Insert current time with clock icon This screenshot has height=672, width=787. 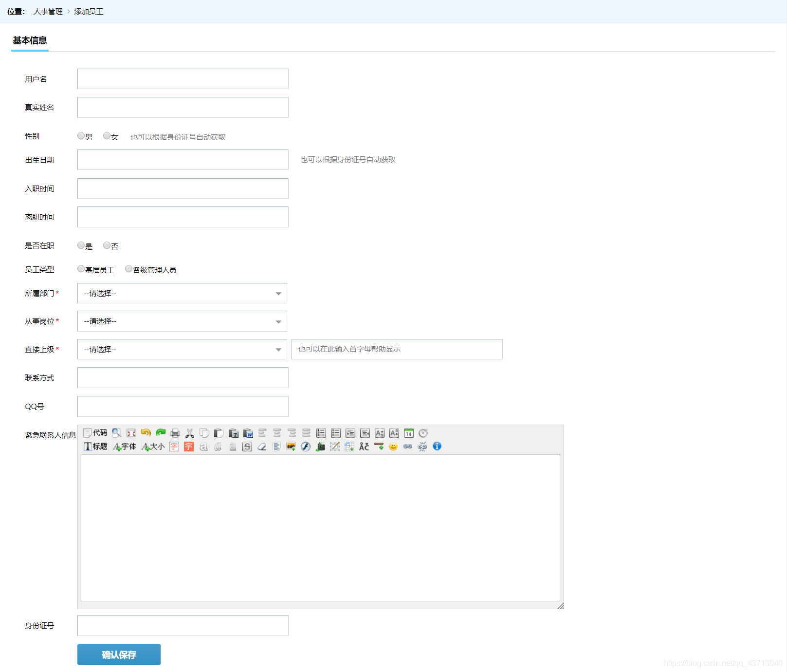click(x=423, y=433)
